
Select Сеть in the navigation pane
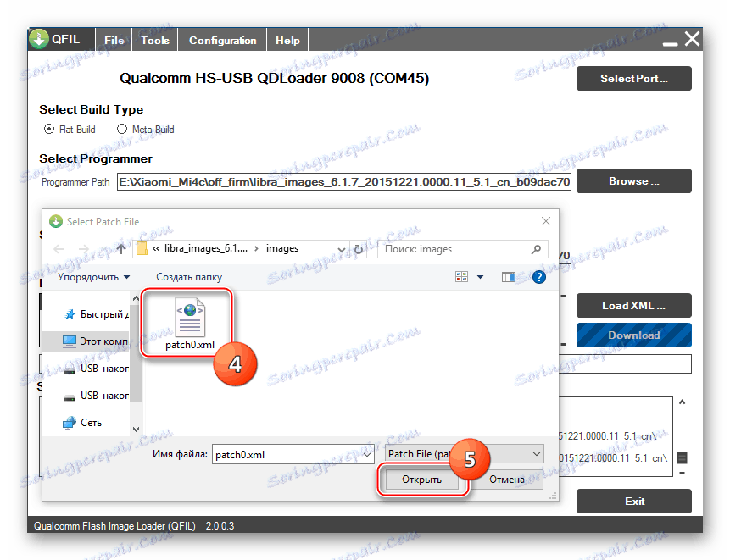tap(82, 422)
